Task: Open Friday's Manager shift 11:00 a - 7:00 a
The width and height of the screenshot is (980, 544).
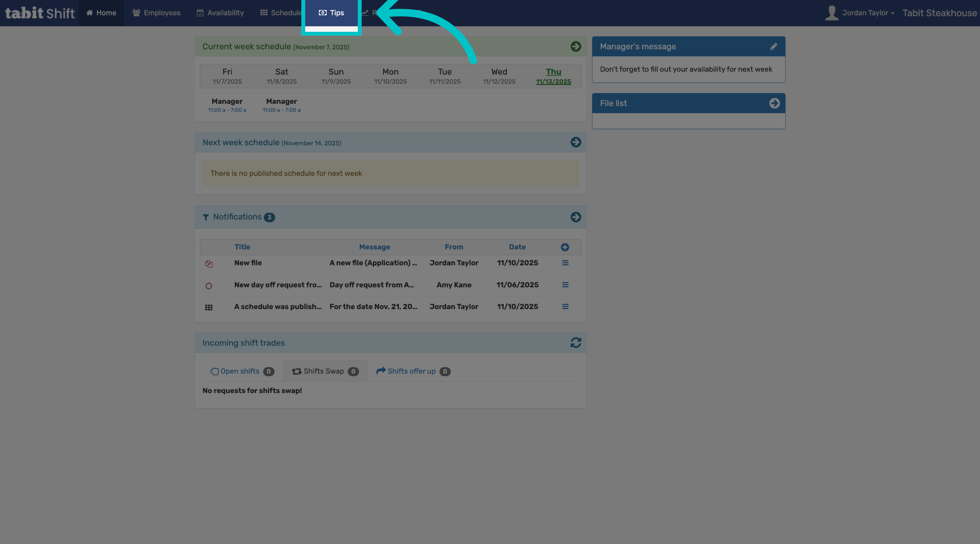Action: pos(227,105)
